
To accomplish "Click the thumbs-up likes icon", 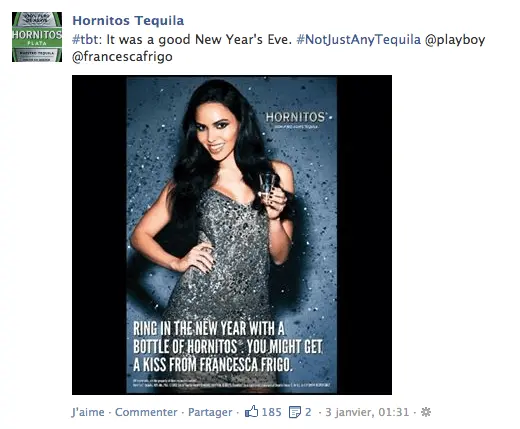I will click(x=251, y=412).
